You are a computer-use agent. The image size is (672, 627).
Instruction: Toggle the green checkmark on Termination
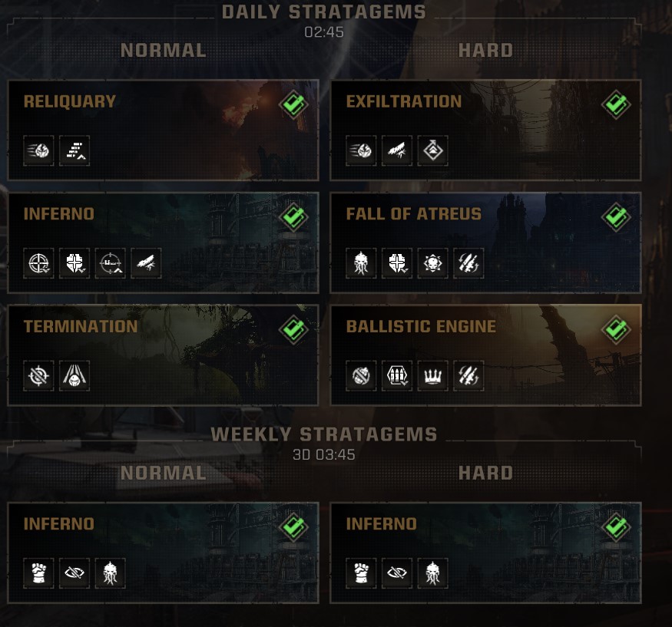coord(293,329)
